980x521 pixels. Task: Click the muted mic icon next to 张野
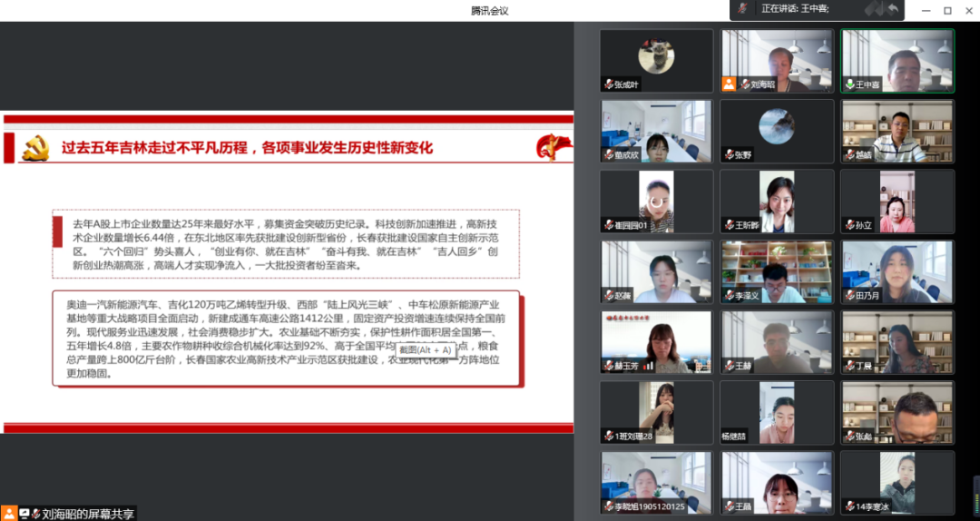click(x=729, y=154)
